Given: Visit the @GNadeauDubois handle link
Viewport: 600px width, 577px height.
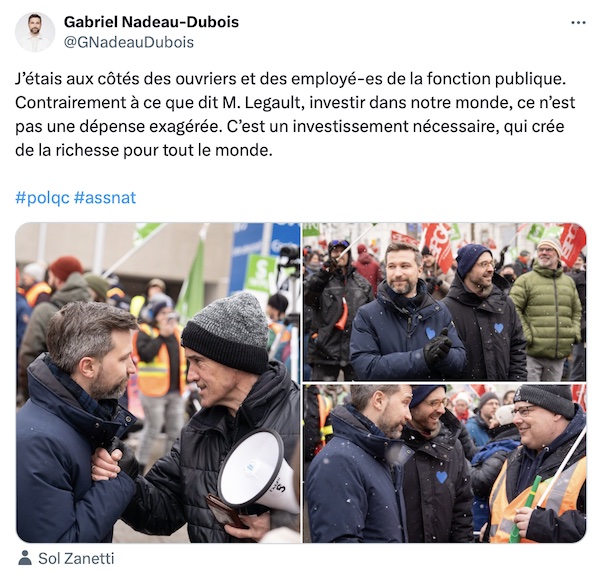Looking at the screenshot, I should click(129, 42).
